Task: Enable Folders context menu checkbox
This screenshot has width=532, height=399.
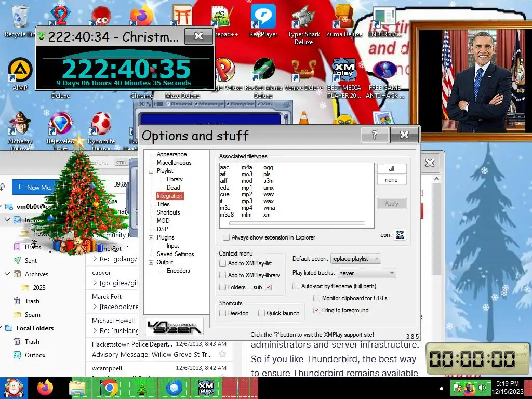Action: (x=222, y=287)
